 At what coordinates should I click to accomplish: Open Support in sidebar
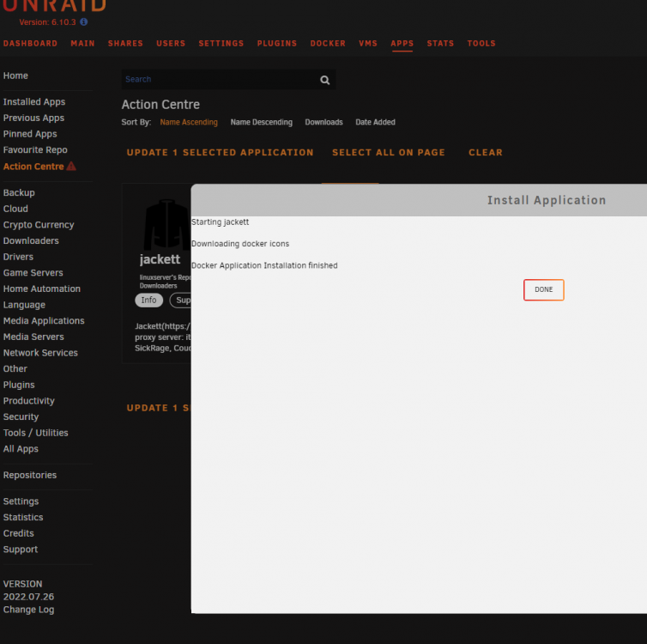[21, 550]
